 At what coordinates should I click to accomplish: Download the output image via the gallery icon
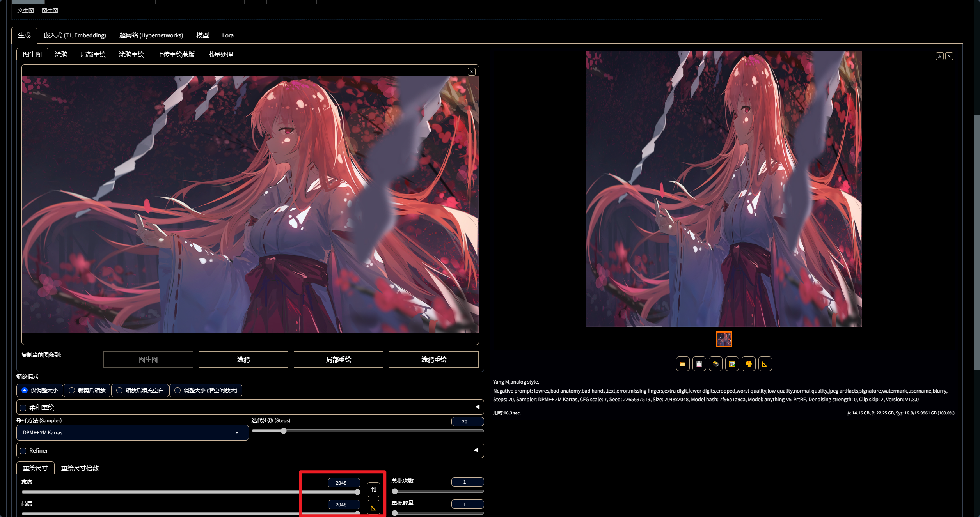939,56
